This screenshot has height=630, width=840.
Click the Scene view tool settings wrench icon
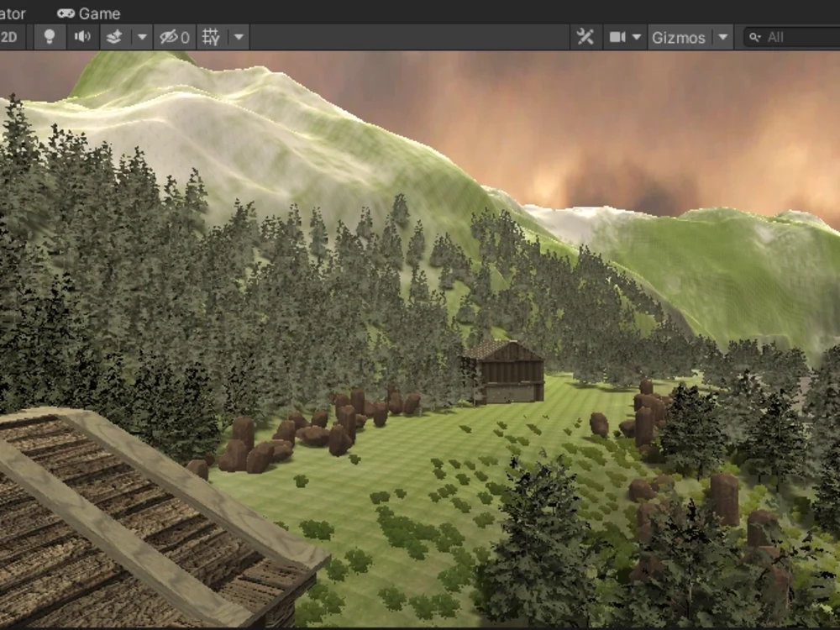(585, 37)
